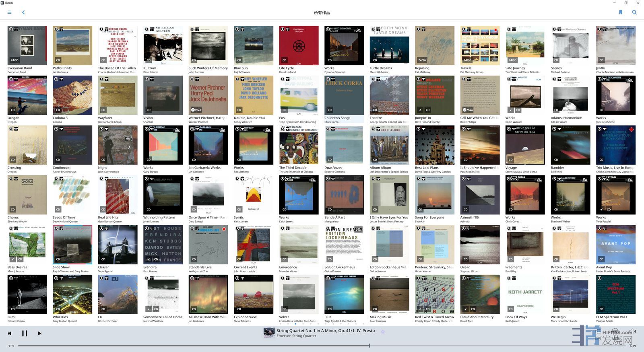Click the signal path indicator beside track title

pyautogui.click(x=383, y=332)
